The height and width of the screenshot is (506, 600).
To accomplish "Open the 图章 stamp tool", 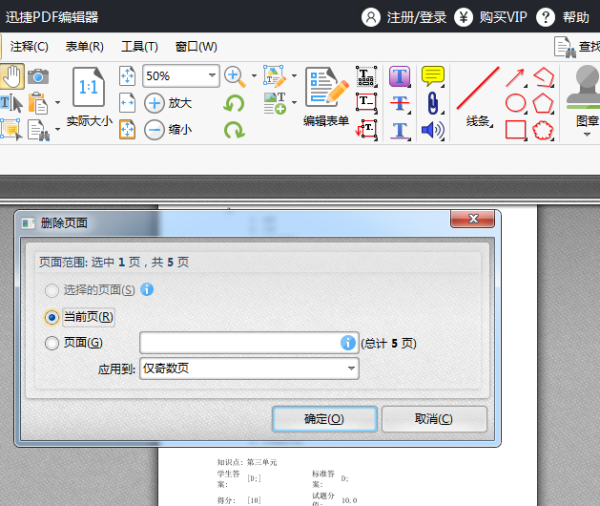I will (x=585, y=96).
